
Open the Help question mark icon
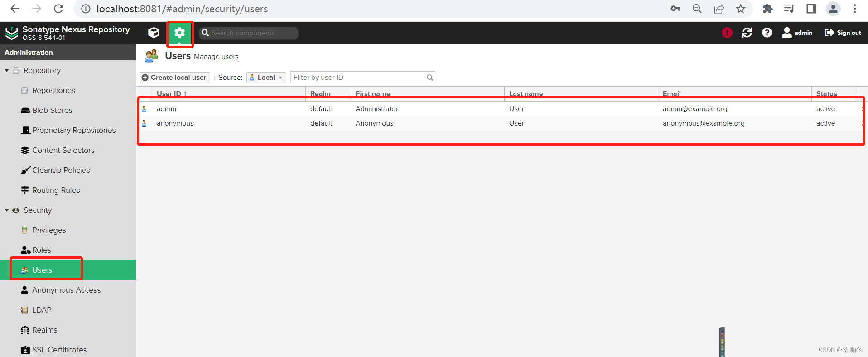767,33
